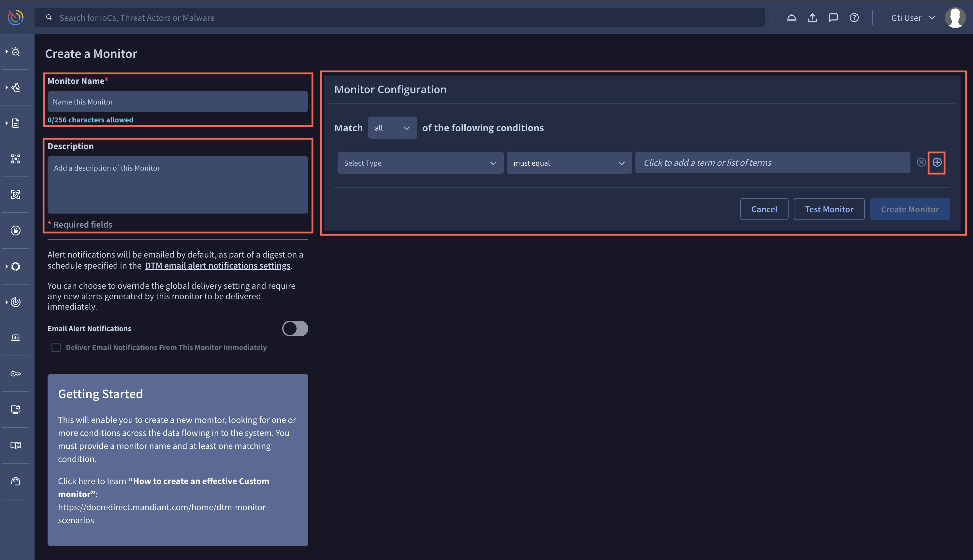Open the chat bubble icon in header

click(x=833, y=18)
